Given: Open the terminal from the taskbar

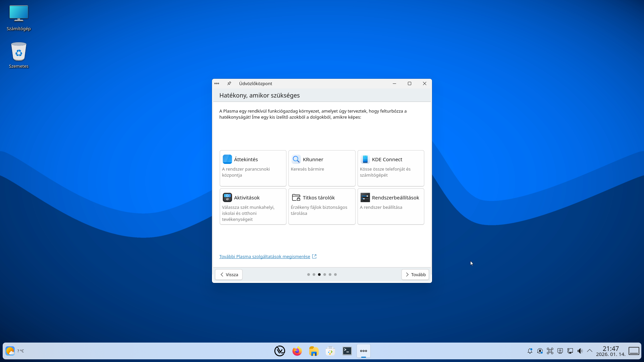Looking at the screenshot, I should (x=347, y=351).
